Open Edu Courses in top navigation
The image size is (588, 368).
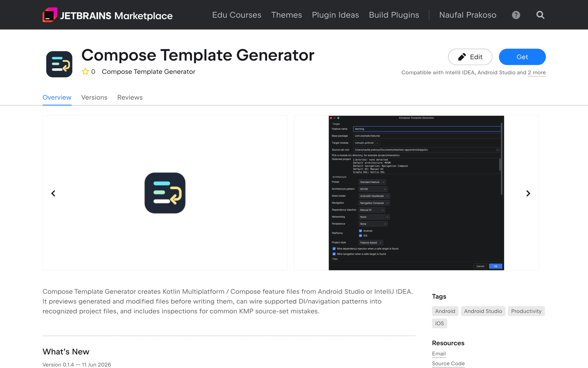[x=237, y=15]
